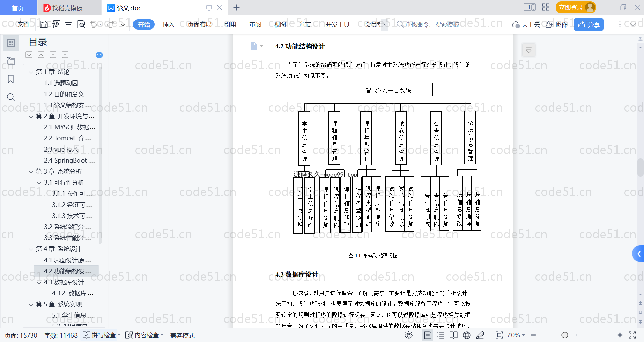Click the blue 分享 share button
This screenshot has width=644, height=342.
(589, 24)
